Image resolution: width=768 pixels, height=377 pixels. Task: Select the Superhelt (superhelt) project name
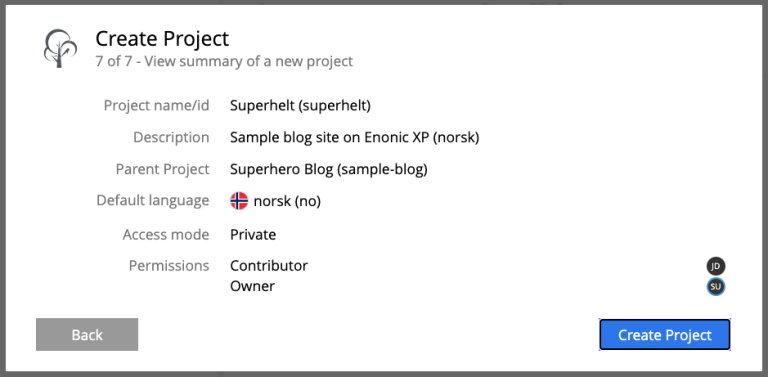click(x=300, y=105)
